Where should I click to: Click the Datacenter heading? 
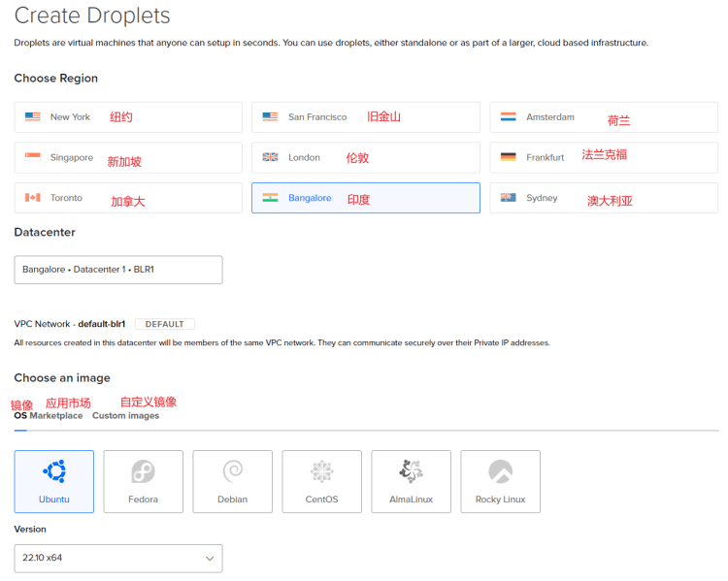point(45,232)
